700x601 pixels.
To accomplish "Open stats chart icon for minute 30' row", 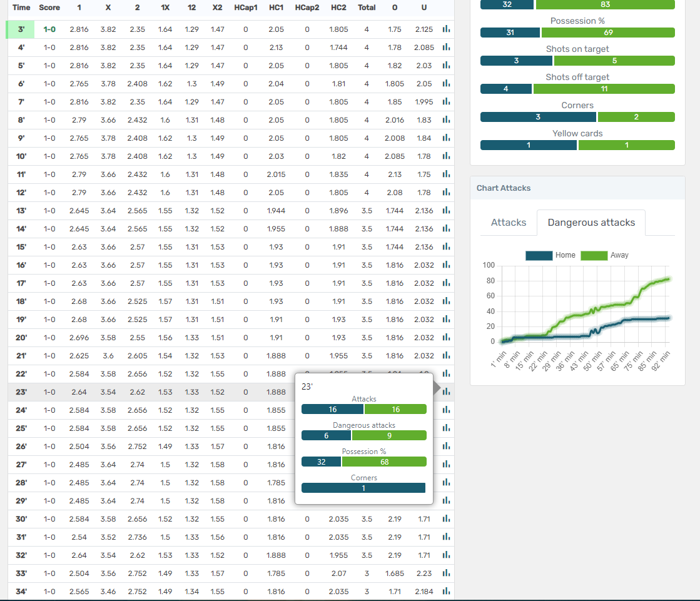I will [x=446, y=519].
